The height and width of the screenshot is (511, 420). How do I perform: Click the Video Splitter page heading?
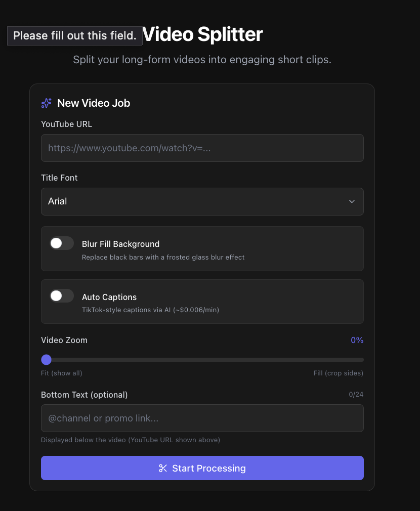click(x=203, y=34)
